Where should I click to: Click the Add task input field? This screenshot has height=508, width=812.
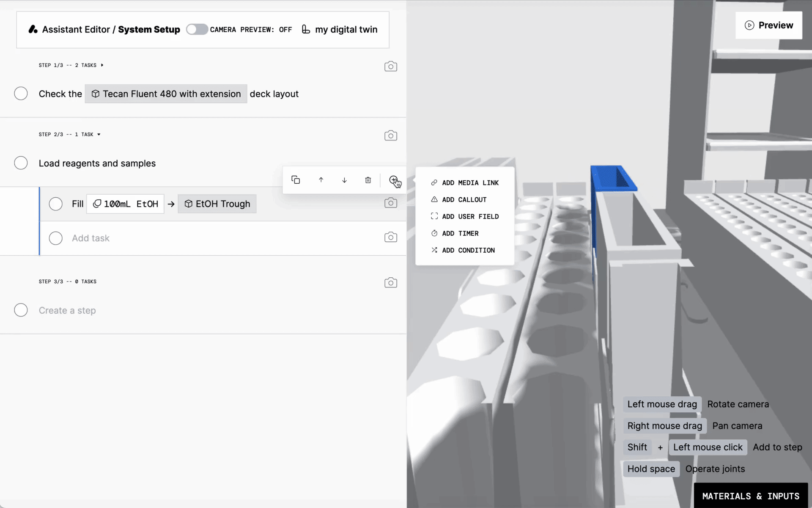(x=91, y=237)
